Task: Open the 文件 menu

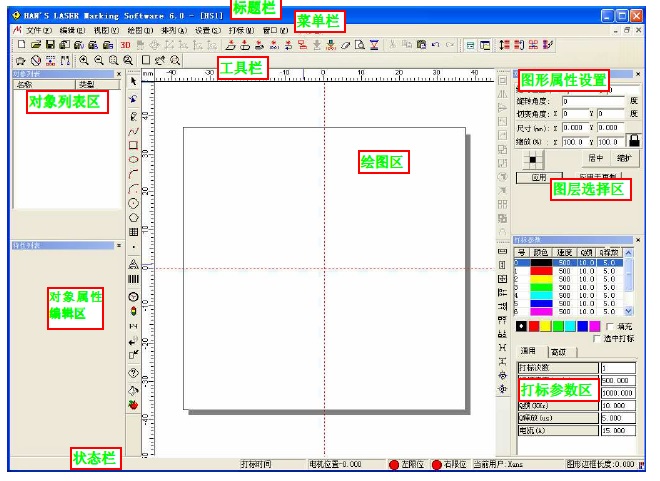Action: click(x=37, y=30)
